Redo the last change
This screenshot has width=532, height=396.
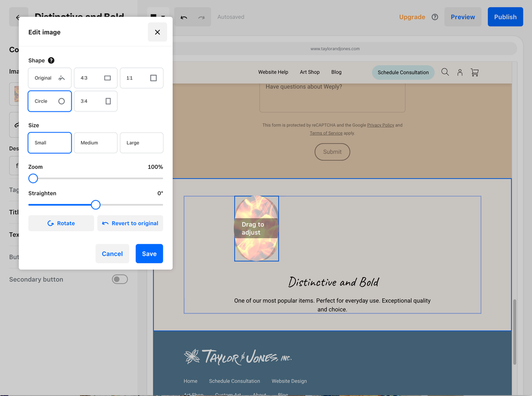201,17
